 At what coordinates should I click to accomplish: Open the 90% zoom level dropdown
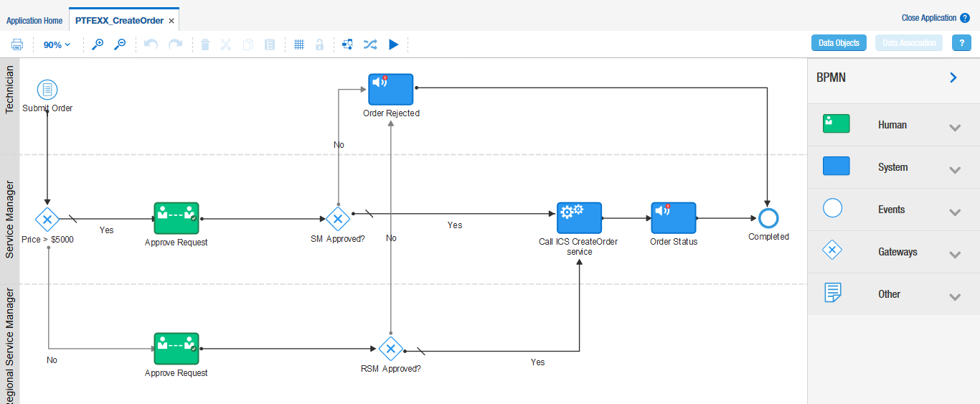pos(57,44)
